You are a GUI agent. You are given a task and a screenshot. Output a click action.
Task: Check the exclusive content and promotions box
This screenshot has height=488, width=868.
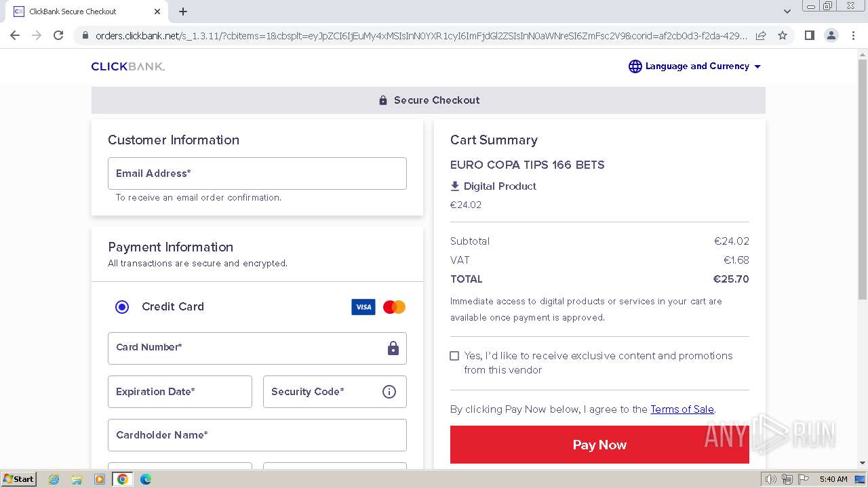[454, 356]
